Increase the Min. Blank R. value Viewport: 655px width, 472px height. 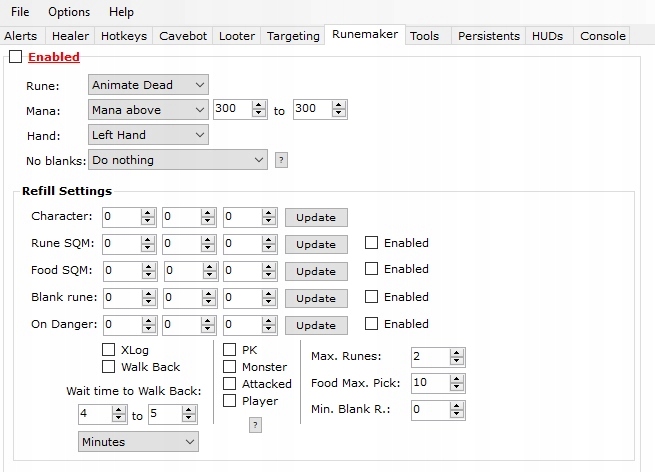tap(457, 406)
